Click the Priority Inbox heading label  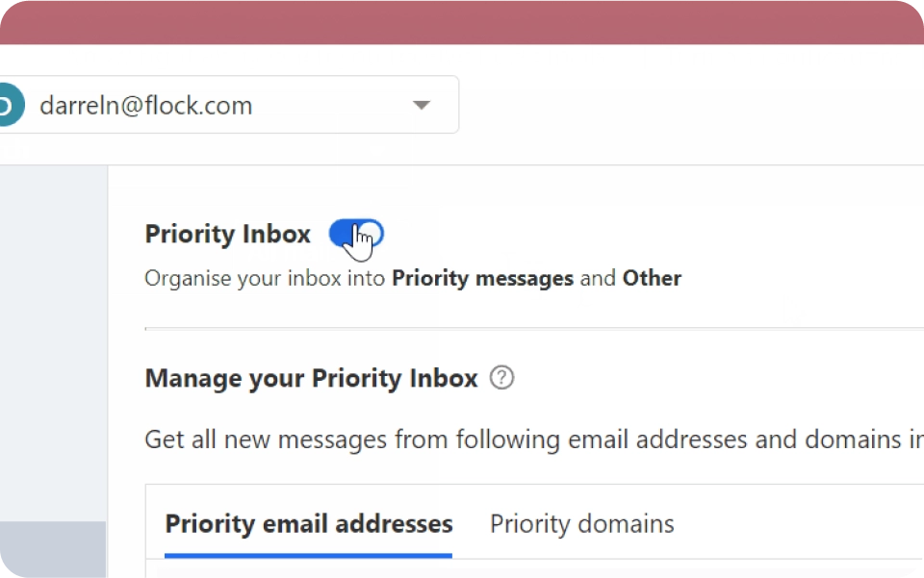(x=227, y=235)
